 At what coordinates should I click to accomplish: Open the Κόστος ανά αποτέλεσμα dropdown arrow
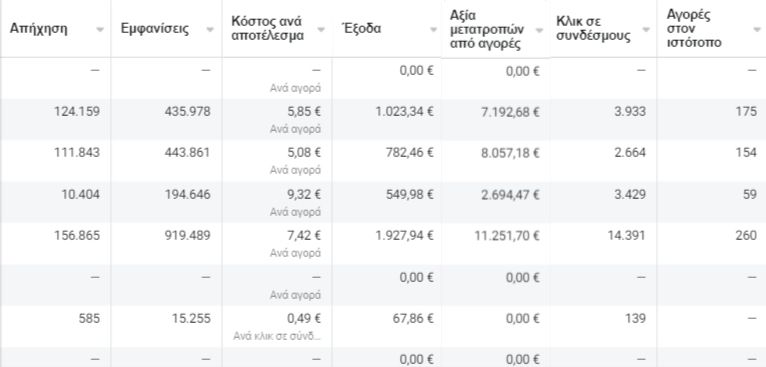(321, 29)
